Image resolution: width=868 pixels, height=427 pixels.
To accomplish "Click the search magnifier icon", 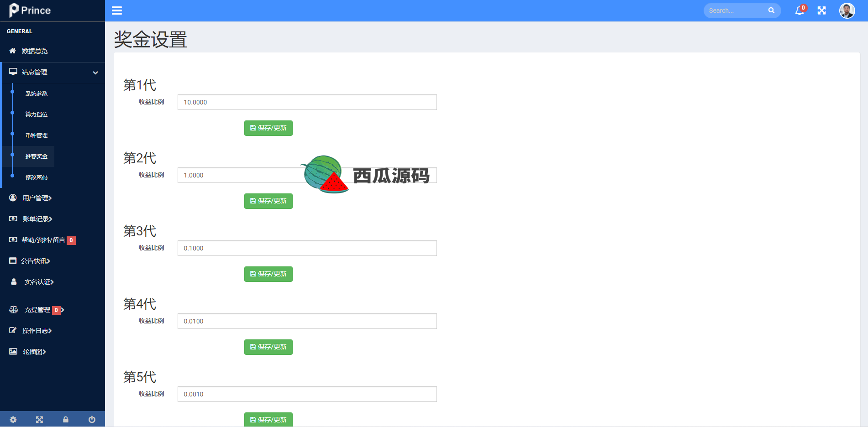I will (x=771, y=10).
